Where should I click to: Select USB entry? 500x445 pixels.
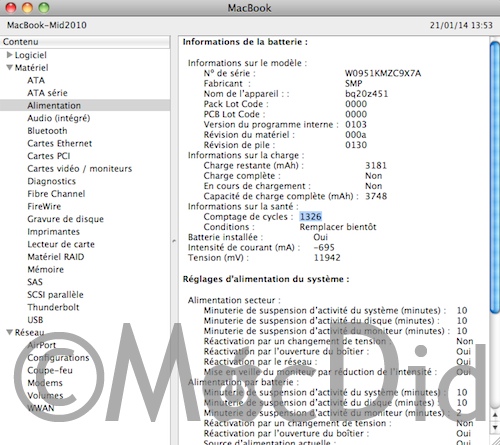[x=35, y=320]
